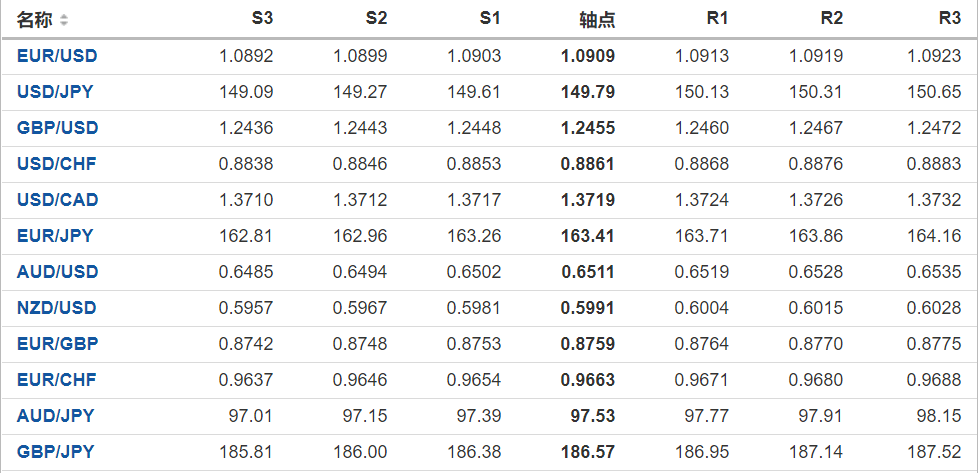
Task: Click the S3 column header
Action: click(262, 19)
